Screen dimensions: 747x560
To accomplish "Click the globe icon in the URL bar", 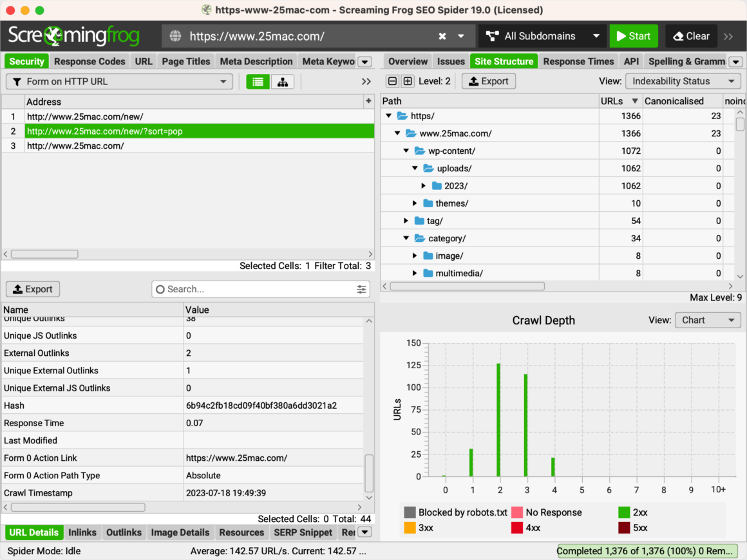I will coord(175,36).
